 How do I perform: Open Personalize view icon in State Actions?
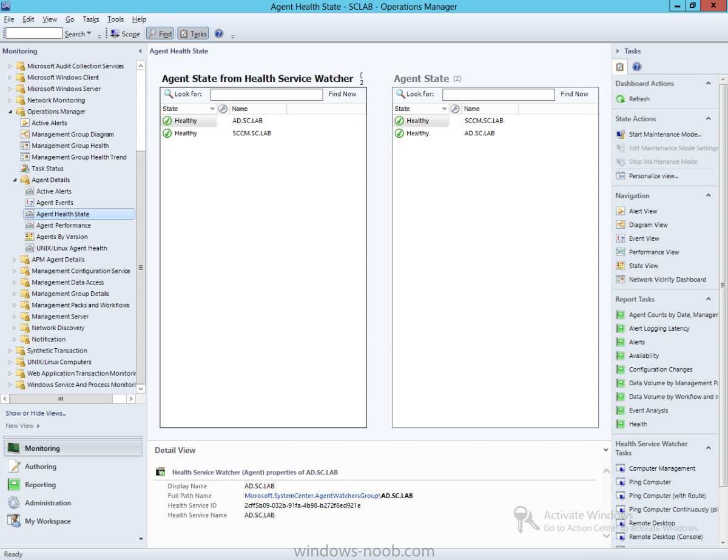(620, 175)
